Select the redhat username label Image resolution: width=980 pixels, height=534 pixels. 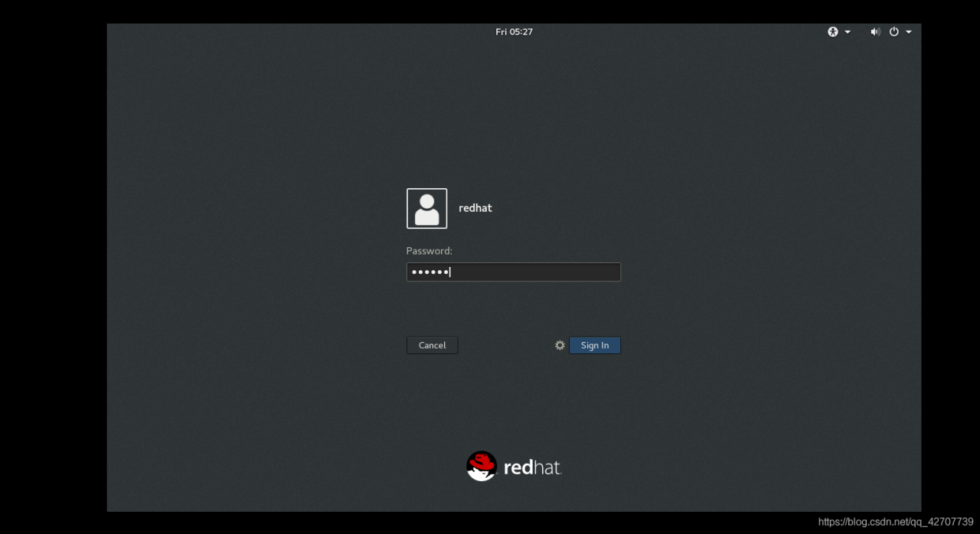click(x=475, y=208)
